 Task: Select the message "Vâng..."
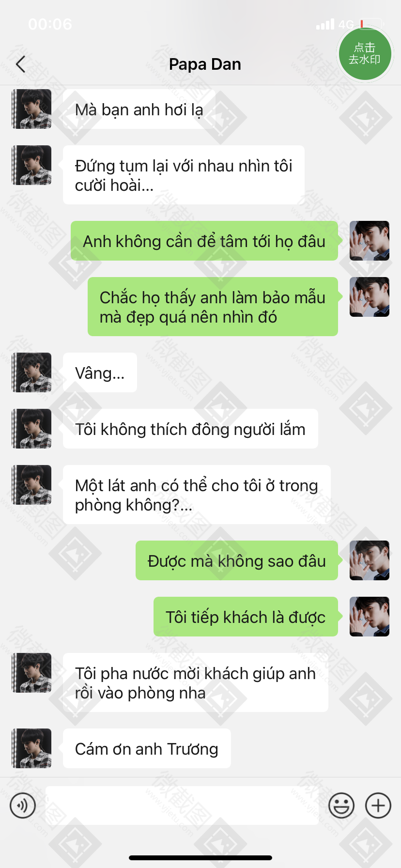(x=100, y=372)
